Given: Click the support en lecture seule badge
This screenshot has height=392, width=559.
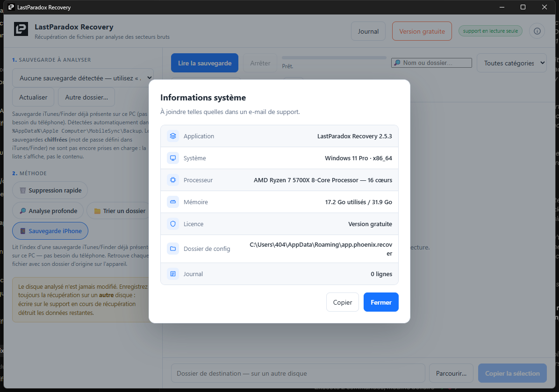Looking at the screenshot, I should (x=491, y=31).
